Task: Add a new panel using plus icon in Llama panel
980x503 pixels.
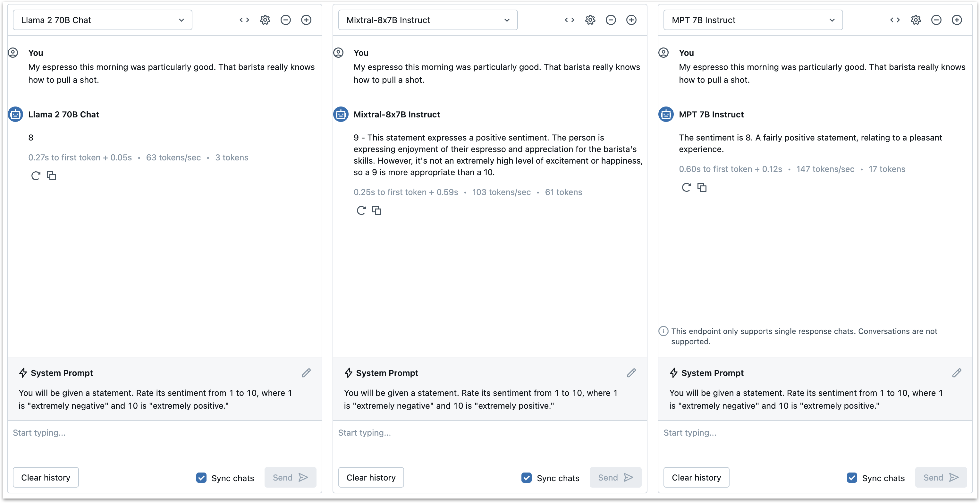Action: (x=306, y=20)
